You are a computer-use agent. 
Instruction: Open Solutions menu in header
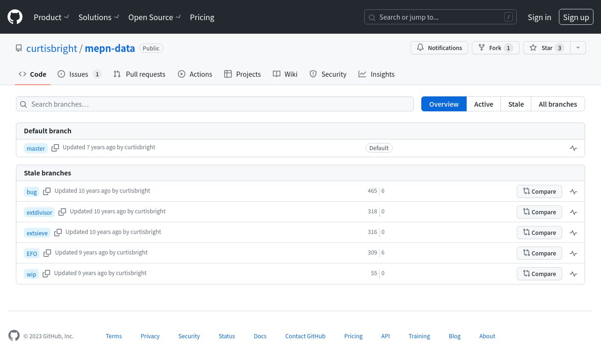(99, 17)
